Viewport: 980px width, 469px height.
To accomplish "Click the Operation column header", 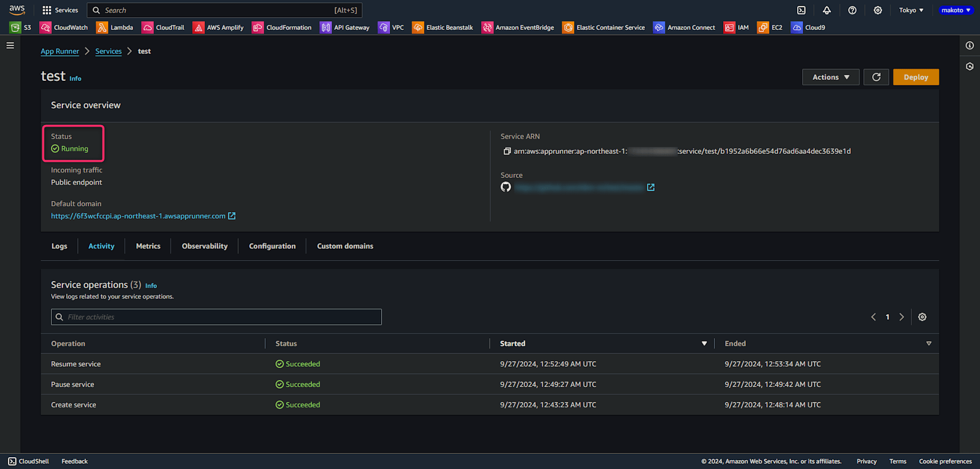I will (68, 344).
